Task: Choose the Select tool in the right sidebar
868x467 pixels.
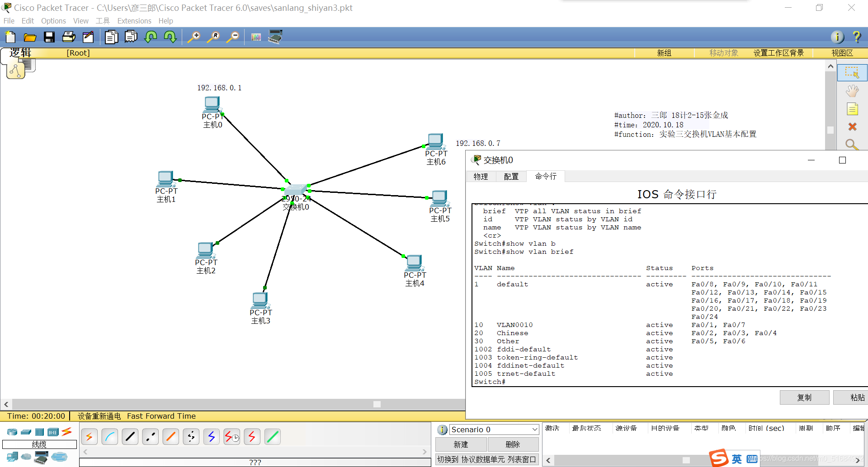Action: tap(852, 73)
